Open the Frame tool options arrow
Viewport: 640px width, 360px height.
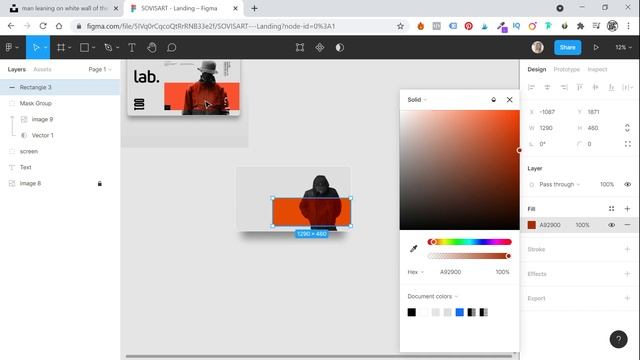point(70,47)
